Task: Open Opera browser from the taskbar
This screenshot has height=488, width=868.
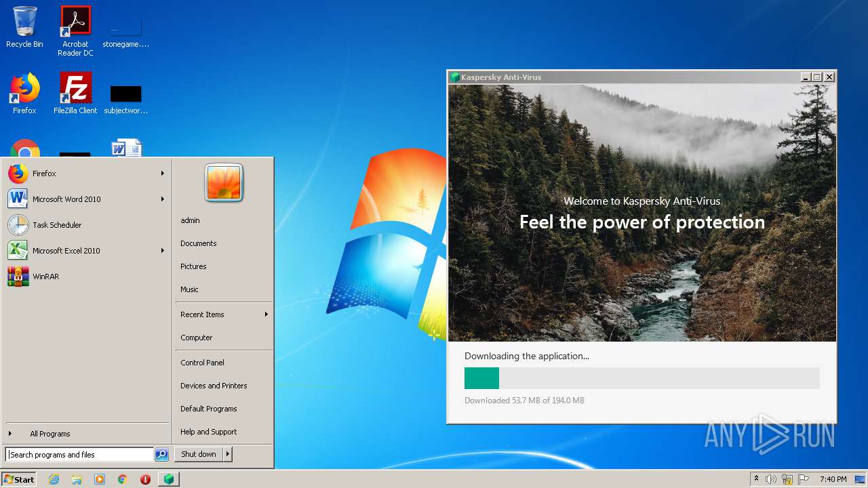Action: coord(145,479)
